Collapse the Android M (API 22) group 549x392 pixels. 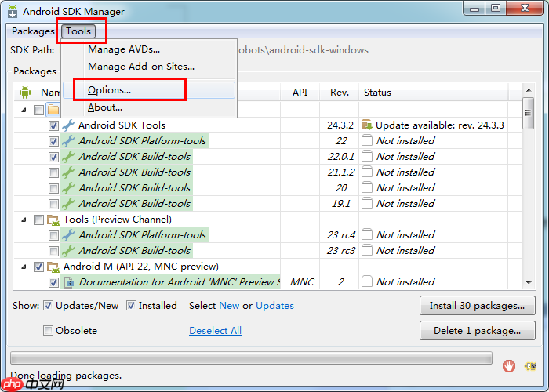coord(24,267)
